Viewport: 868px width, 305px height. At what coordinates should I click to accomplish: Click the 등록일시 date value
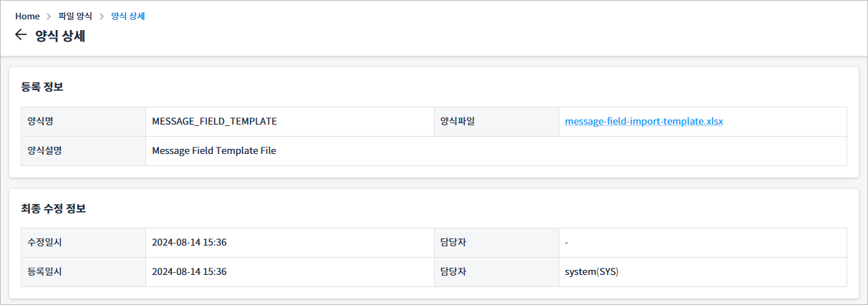click(x=189, y=272)
